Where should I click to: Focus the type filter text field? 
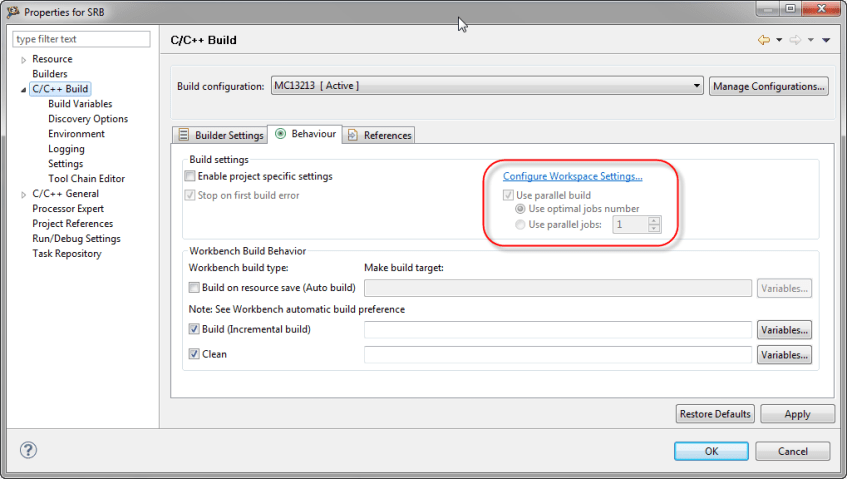pyautogui.click(x=81, y=39)
